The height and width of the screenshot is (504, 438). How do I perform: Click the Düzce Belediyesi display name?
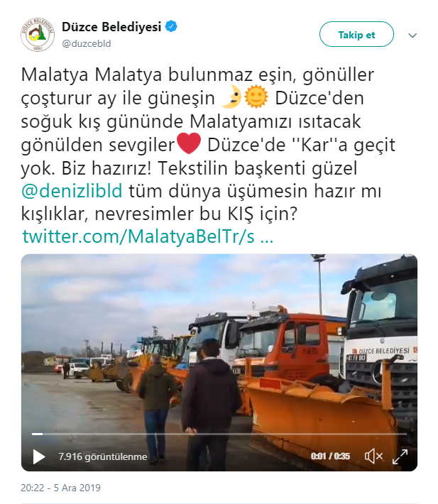click(x=111, y=27)
